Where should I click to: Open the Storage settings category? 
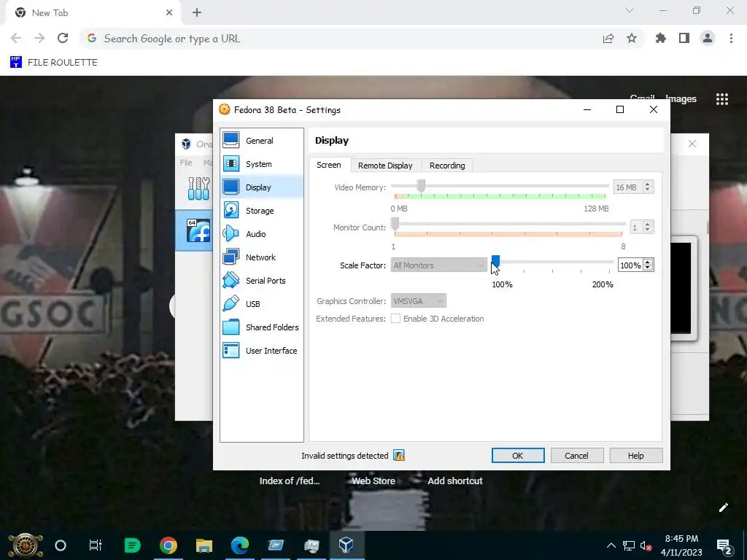262,211
